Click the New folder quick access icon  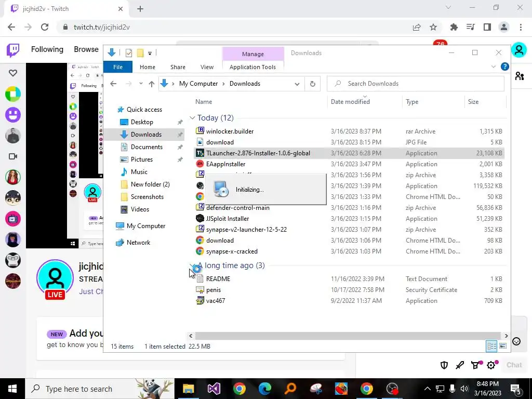click(140, 53)
